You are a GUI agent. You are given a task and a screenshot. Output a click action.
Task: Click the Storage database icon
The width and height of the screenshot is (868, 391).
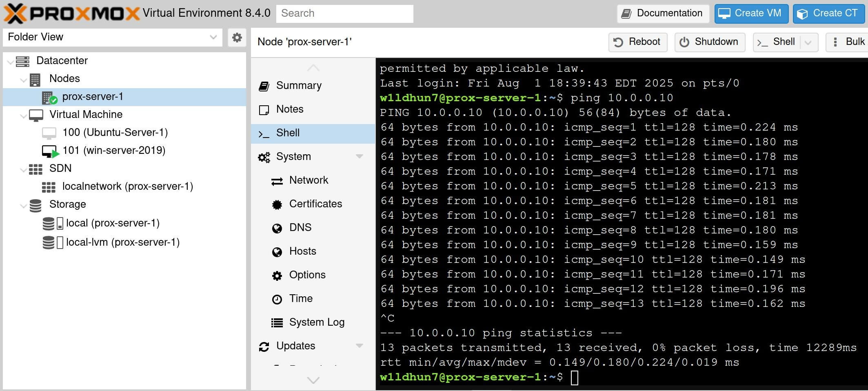click(x=36, y=205)
